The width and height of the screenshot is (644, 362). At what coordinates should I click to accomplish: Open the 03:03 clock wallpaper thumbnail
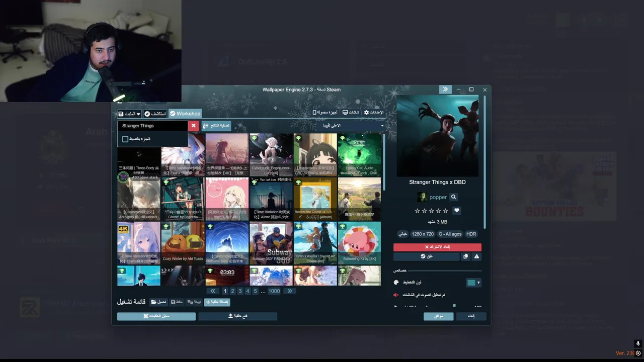(x=227, y=276)
